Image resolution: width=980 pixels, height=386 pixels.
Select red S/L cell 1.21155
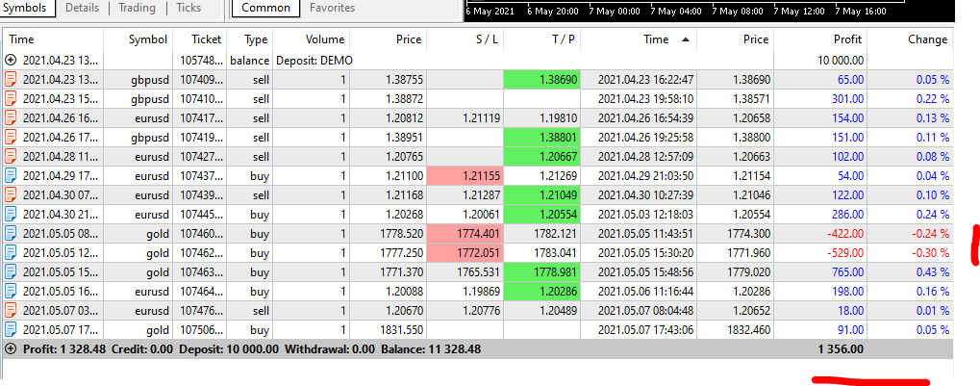(465, 176)
